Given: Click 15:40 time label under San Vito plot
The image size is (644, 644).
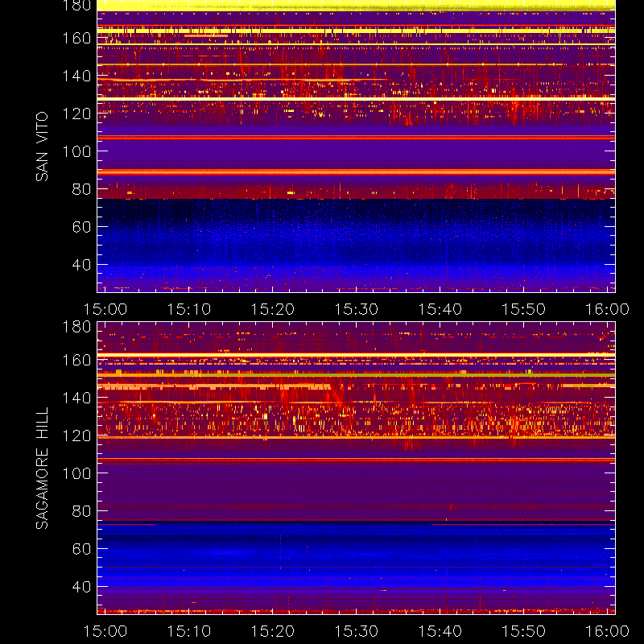Looking at the screenshot, I should point(440,309).
